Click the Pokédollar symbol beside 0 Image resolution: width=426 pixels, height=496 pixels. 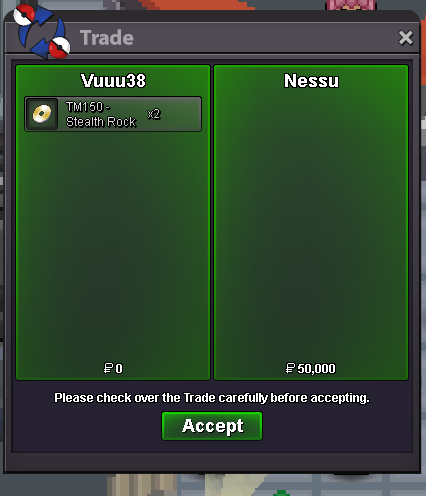tap(108, 368)
